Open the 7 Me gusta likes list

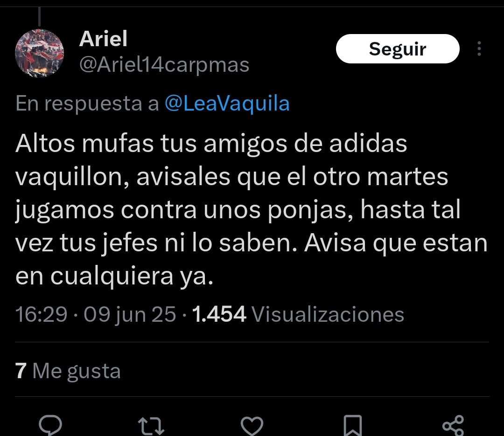(68, 371)
